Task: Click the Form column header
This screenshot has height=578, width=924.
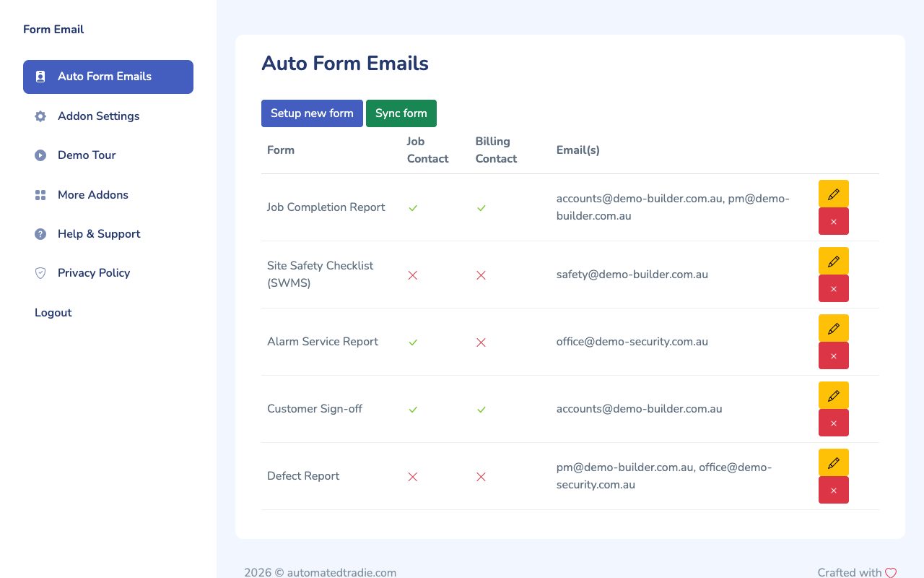Action: (281, 150)
